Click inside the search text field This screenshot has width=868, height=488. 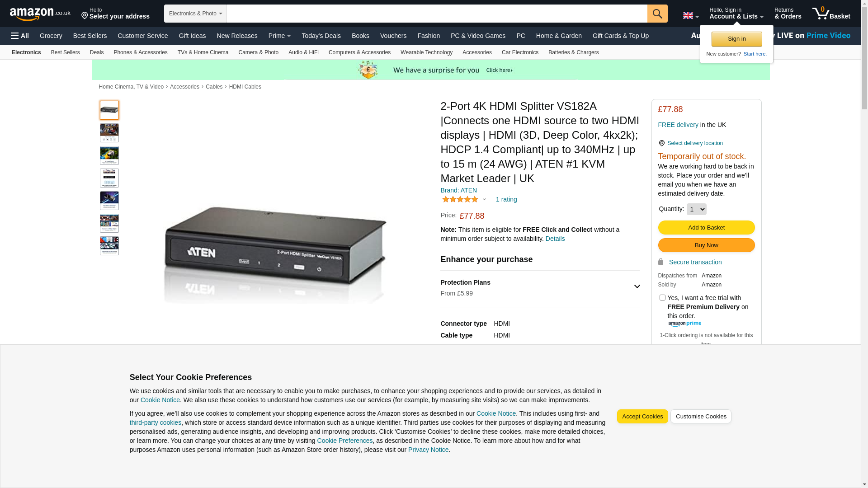tap(436, 14)
